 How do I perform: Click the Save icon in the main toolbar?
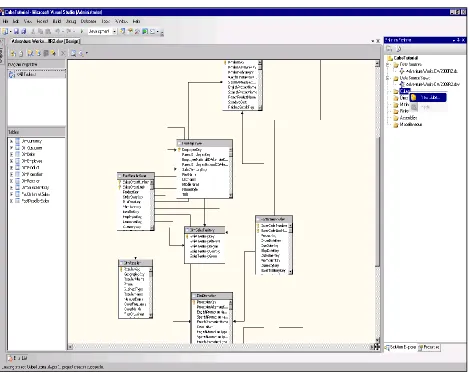click(x=16, y=31)
